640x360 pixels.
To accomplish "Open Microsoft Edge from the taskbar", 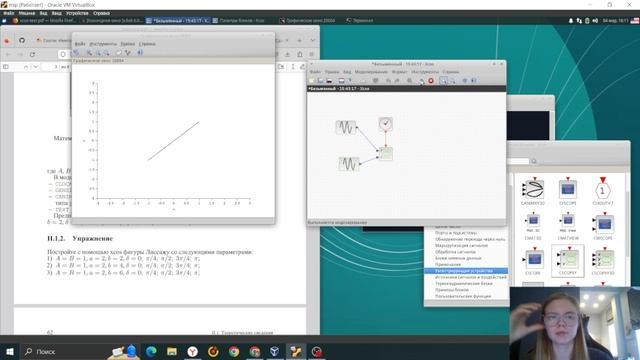I will pos(151,351).
